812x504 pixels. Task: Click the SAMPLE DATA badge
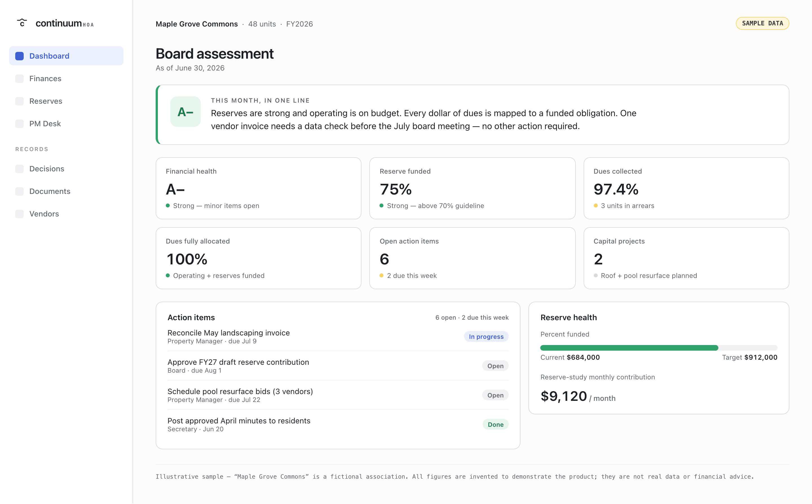762,23
